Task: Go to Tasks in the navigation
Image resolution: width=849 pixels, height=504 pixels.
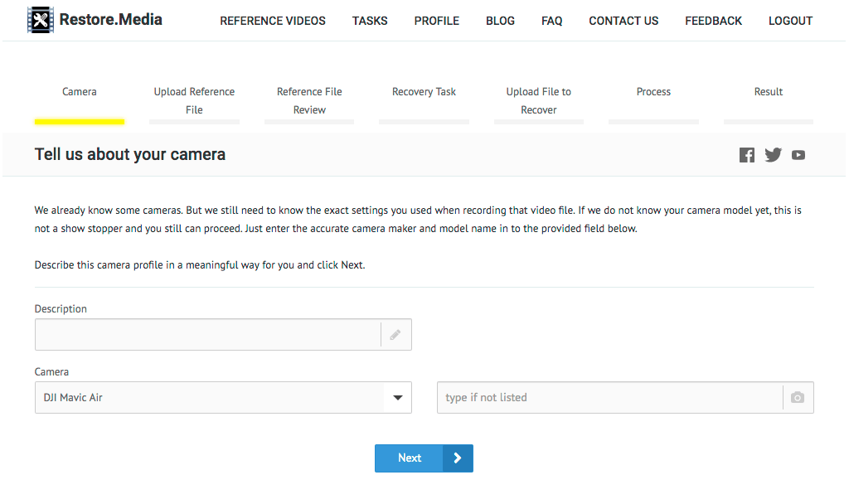Action: coord(370,21)
